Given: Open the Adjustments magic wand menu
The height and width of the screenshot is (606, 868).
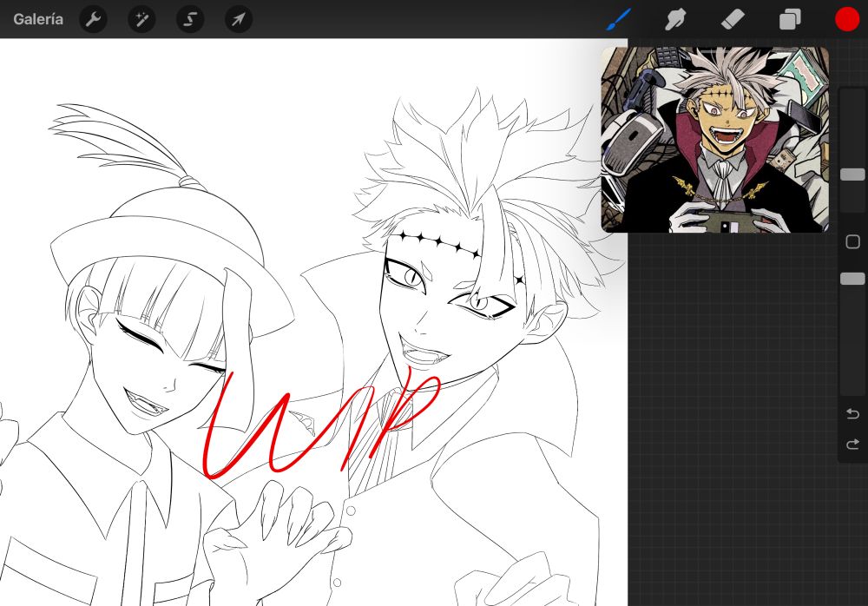Looking at the screenshot, I should click(x=141, y=19).
